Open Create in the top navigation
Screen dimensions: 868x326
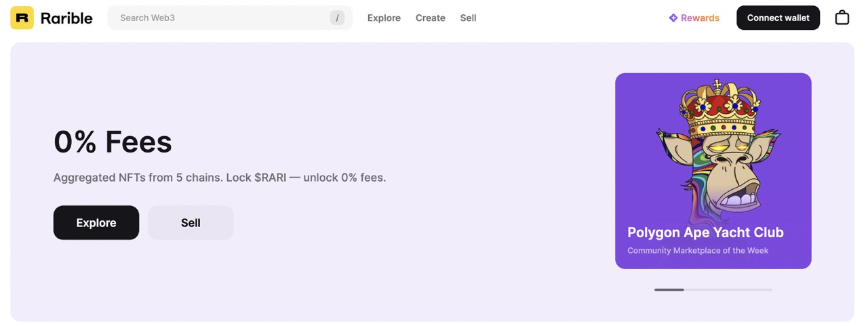tap(431, 18)
